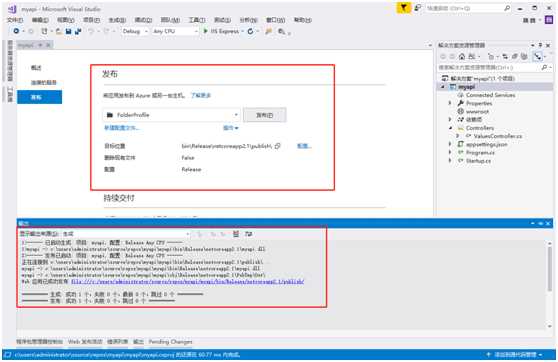Open the 文件(F) menu
Screen dimensions: 558x362
pos(15,20)
